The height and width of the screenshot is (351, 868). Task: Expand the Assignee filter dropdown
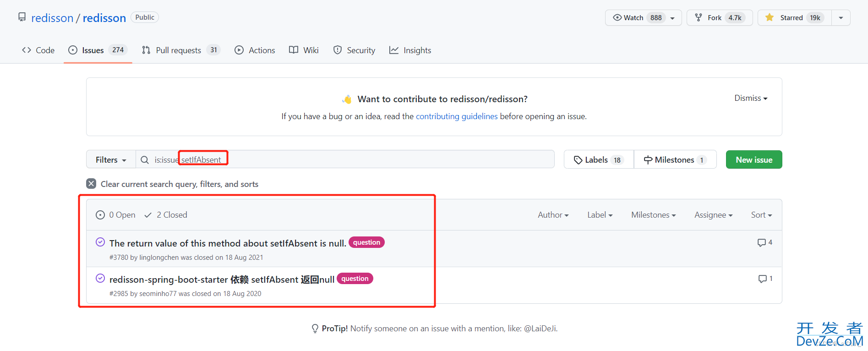pyautogui.click(x=714, y=215)
